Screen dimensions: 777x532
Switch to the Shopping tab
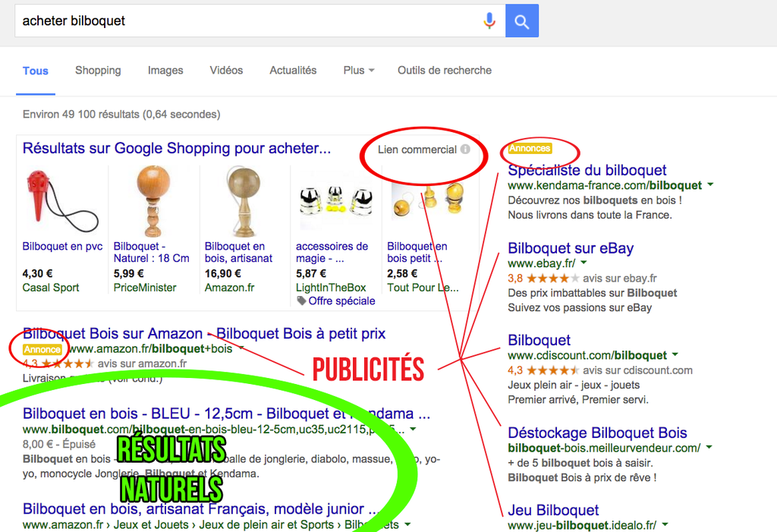[98, 71]
